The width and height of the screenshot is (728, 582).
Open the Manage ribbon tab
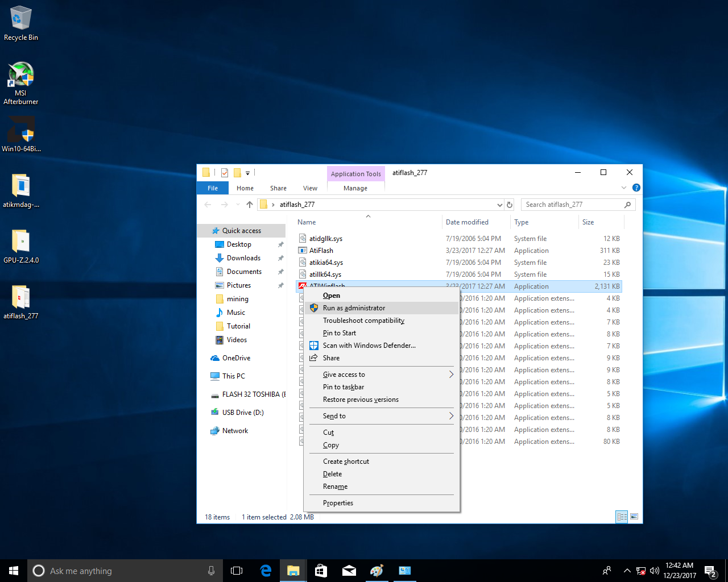click(355, 188)
